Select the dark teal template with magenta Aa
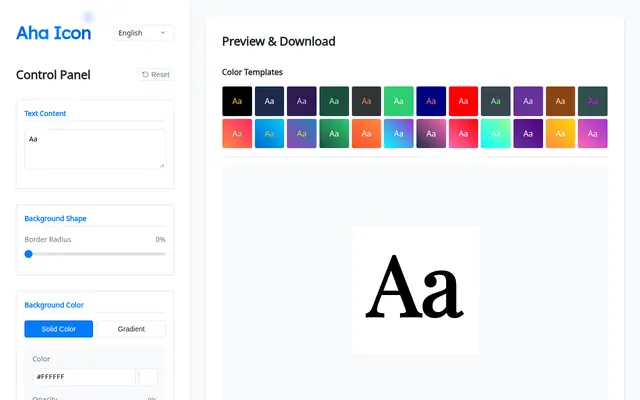640x400 pixels. pyautogui.click(x=593, y=101)
